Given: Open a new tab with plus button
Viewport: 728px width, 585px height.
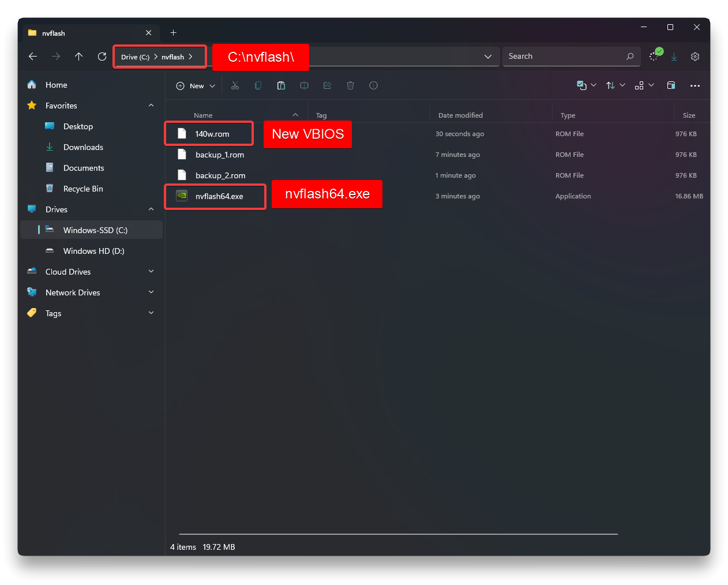Looking at the screenshot, I should click(173, 33).
